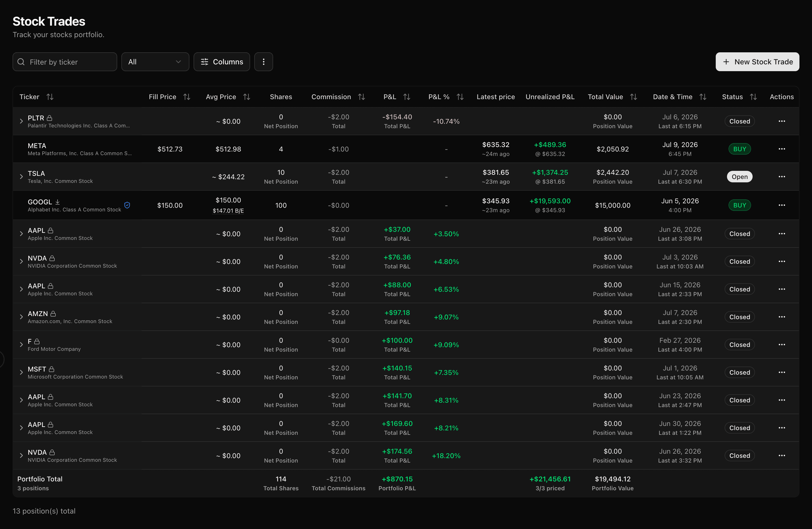The image size is (812, 529).
Task: Sort by Date & Time column
Action: point(703,97)
